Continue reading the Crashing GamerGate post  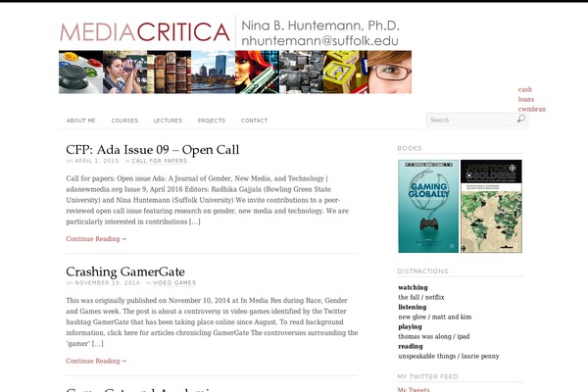coord(96,361)
